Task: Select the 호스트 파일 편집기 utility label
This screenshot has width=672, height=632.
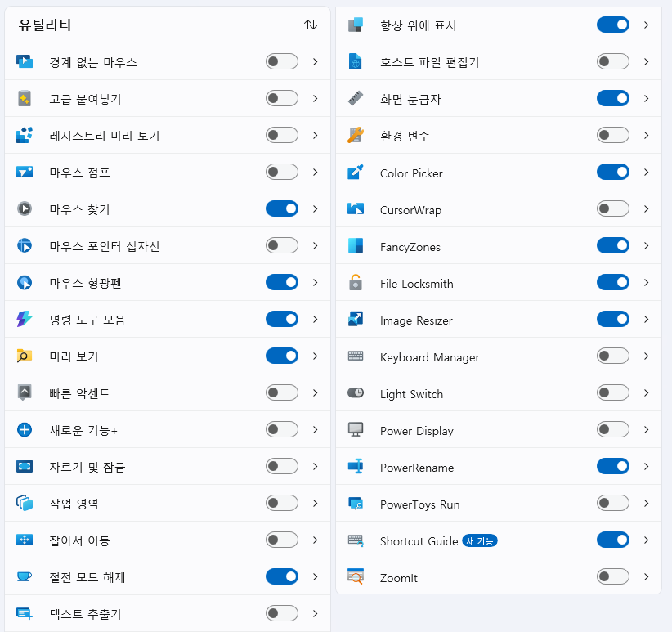Action: 429,62
